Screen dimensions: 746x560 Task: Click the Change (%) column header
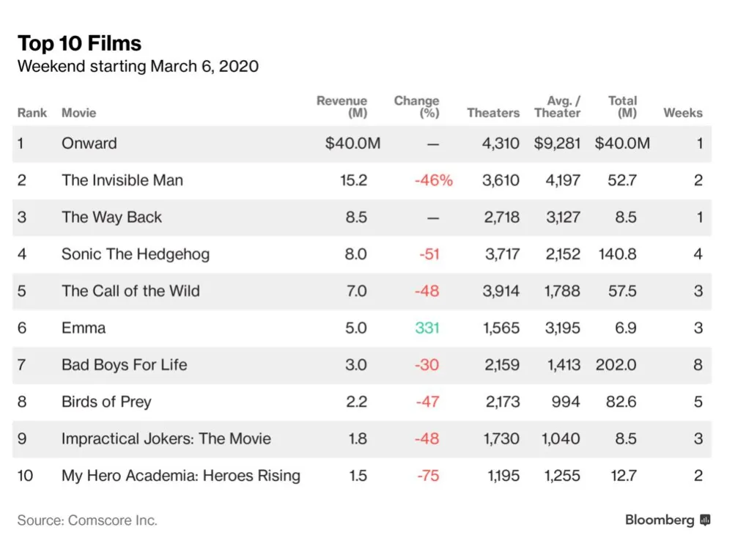click(x=417, y=107)
